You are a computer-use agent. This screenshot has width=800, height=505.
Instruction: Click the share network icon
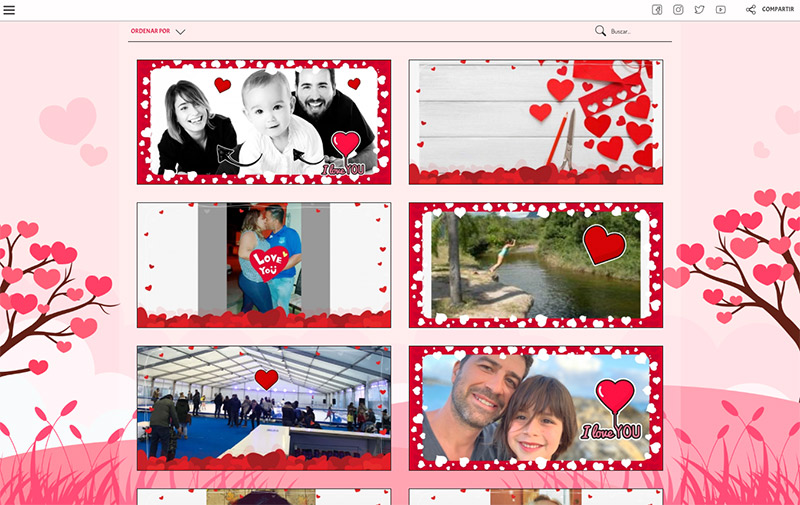click(x=751, y=10)
